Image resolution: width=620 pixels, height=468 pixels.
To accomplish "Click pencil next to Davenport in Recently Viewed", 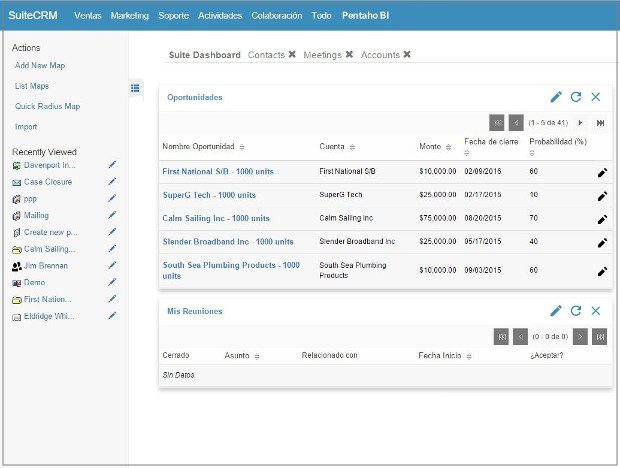I will pos(113,165).
